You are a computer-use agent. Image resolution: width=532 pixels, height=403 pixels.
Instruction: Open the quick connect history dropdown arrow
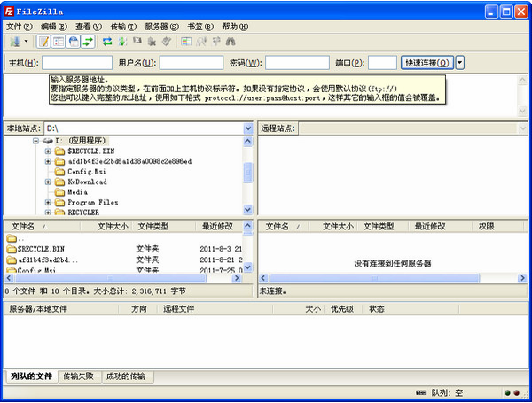tap(459, 63)
